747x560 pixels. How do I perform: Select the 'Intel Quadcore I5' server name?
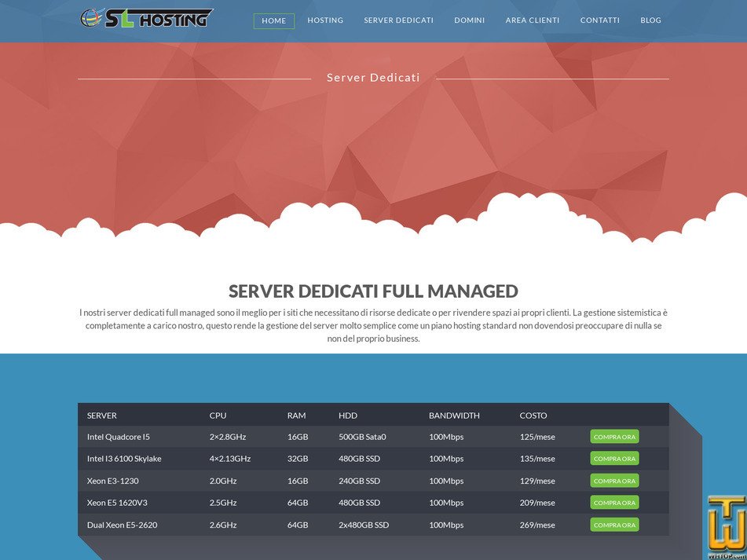(x=119, y=437)
